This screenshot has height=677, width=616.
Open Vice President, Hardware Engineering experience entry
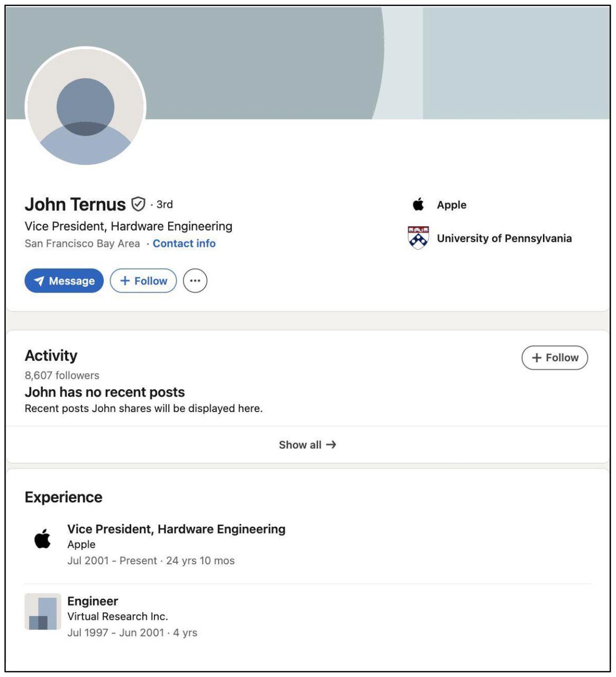point(176,529)
